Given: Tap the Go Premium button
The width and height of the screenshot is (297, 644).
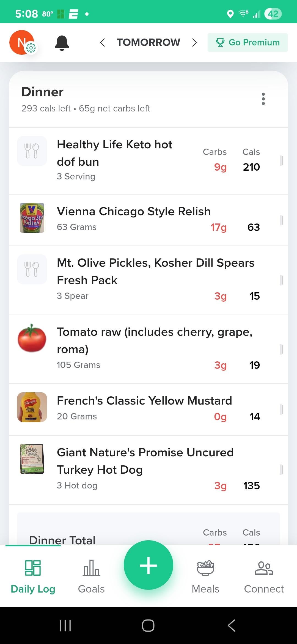Looking at the screenshot, I should (x=248, y=43).
